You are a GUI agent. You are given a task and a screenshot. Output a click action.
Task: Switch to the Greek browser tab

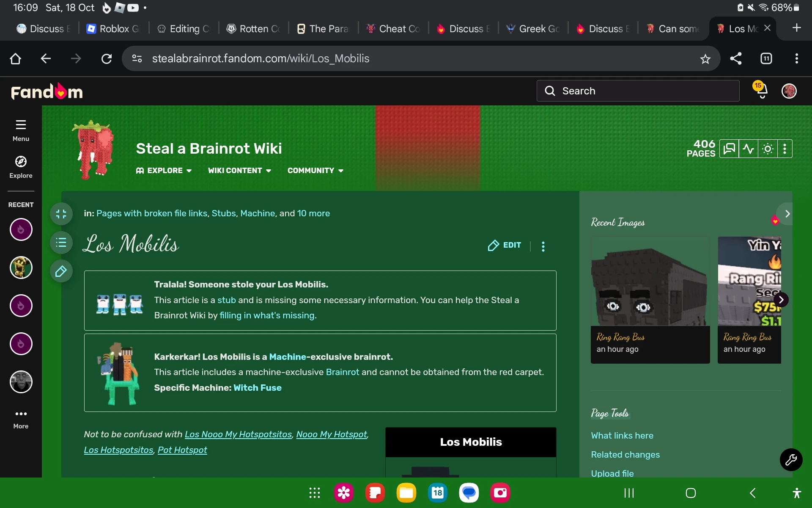tap(533, 29)
